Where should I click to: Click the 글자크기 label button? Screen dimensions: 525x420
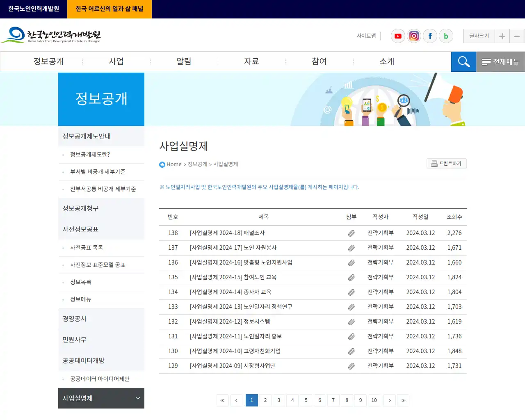pos(479,36)
